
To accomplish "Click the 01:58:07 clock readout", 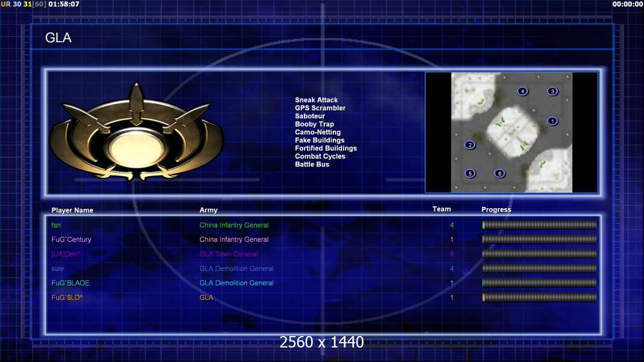I will (63, 4).
